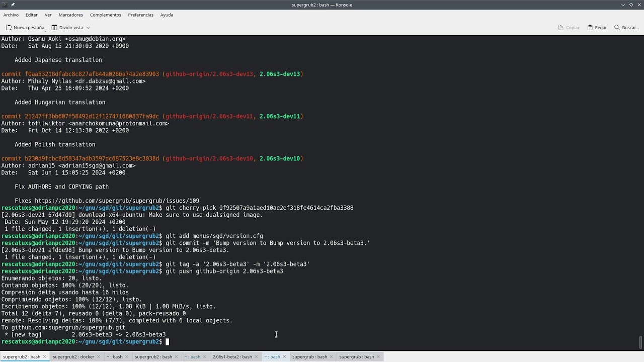Click the green 2.06s3-dev10 tag label
This screenshot has width=644, height=362.
(280, 158)
